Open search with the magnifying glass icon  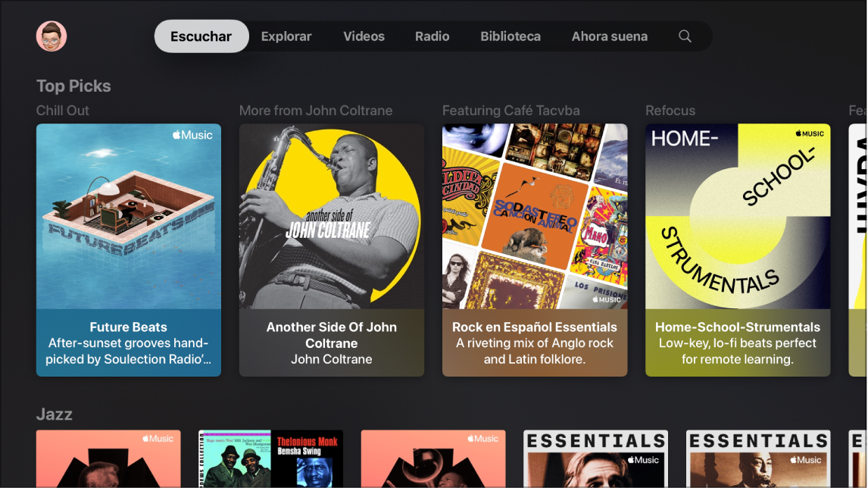point(684,36)
